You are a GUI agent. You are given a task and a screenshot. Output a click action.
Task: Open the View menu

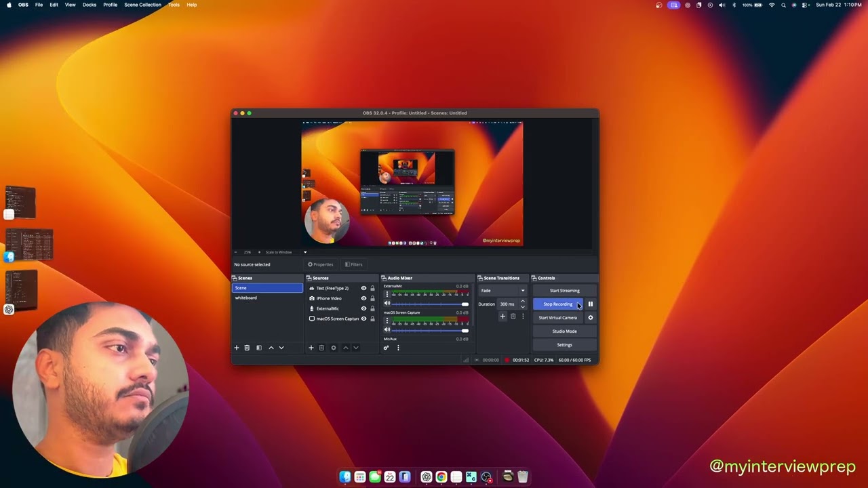click(70, 5)
